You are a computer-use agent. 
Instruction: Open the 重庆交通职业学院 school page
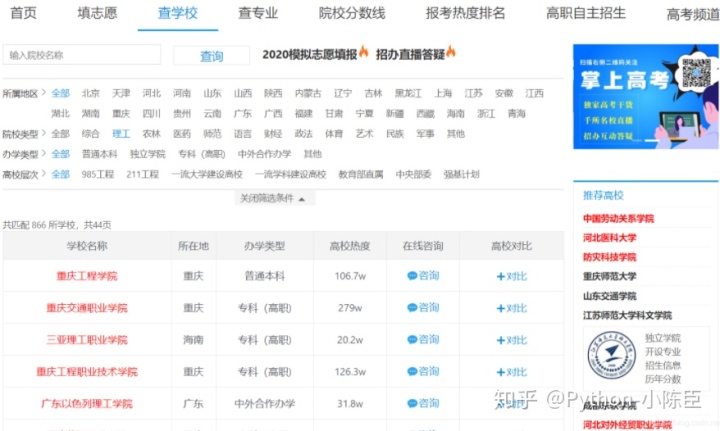tap(87, 308)
